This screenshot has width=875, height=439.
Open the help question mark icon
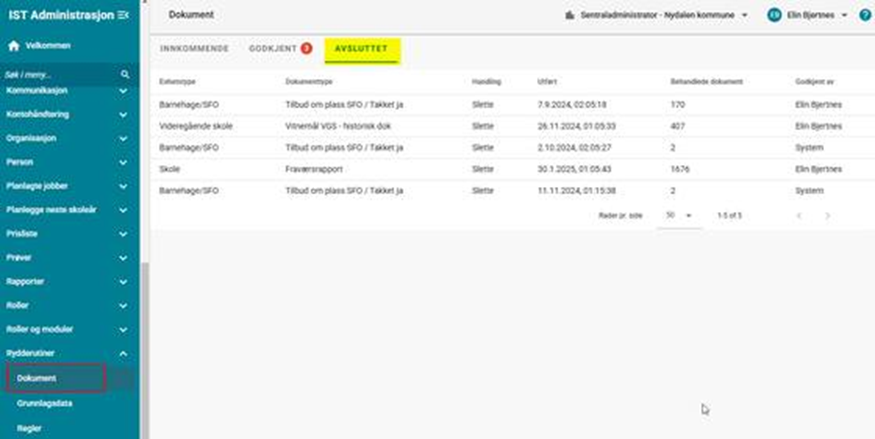(x=865, y=15)
